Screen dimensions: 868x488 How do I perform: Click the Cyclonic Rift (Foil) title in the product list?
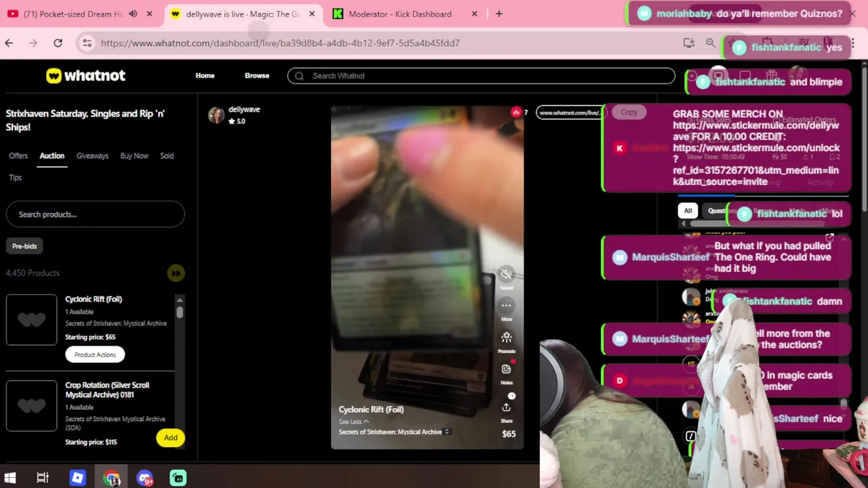94,299
